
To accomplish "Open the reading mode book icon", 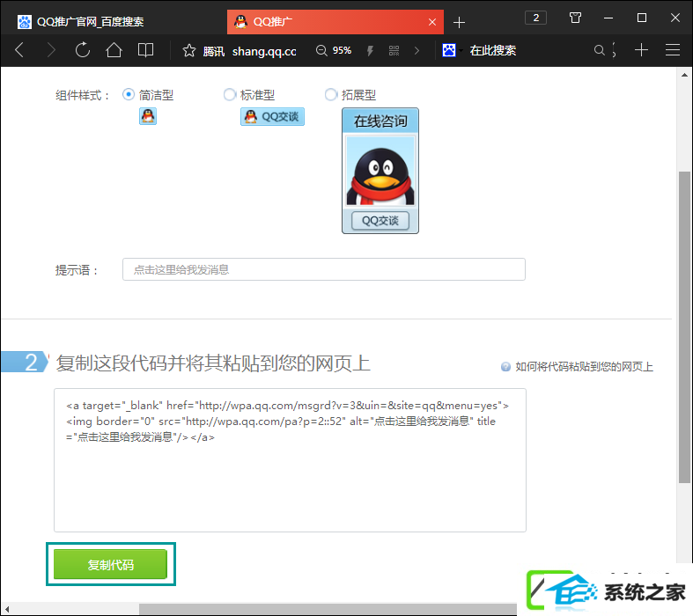I will (x=145, y=50).
